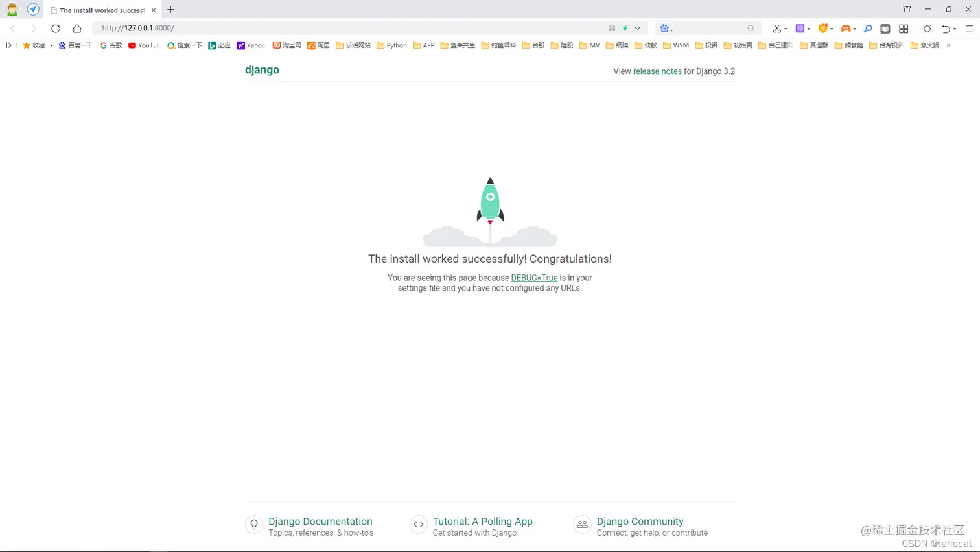This screenshot has height=552, width=980.
Task: Go forward to next page
Action: [34, 29]
